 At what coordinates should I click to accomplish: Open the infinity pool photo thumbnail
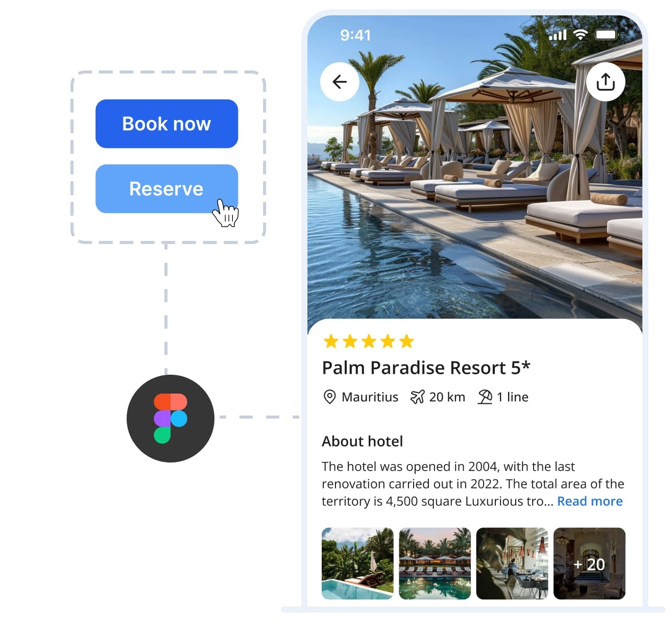point(357,564)
